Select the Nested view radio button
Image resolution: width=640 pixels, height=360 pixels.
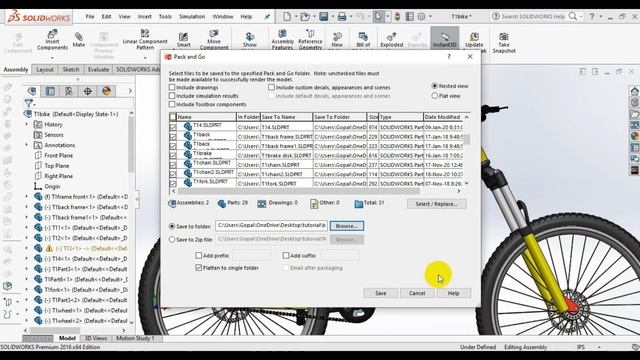[x=435, y=86]
